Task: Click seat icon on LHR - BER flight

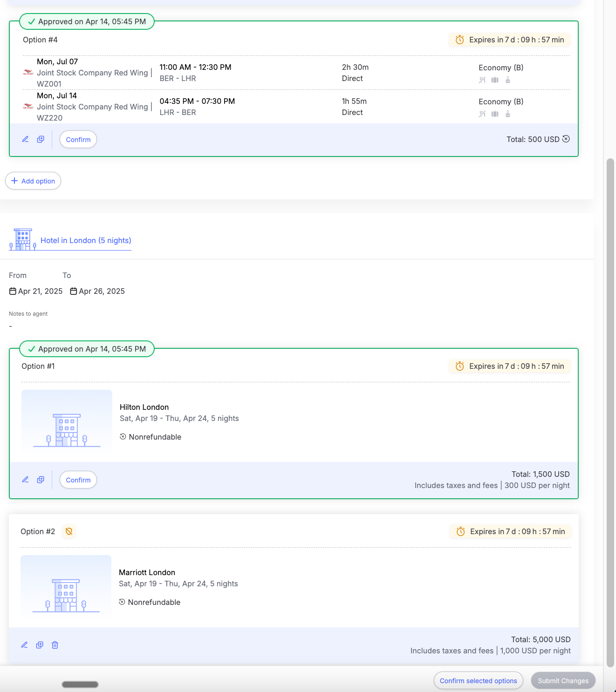Action: click(508, 114)
